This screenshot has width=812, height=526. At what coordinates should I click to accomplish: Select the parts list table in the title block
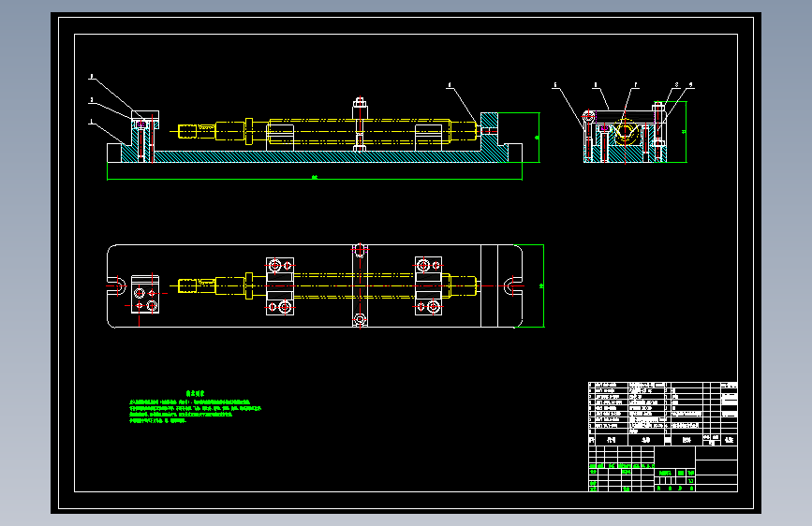(662, 413)
